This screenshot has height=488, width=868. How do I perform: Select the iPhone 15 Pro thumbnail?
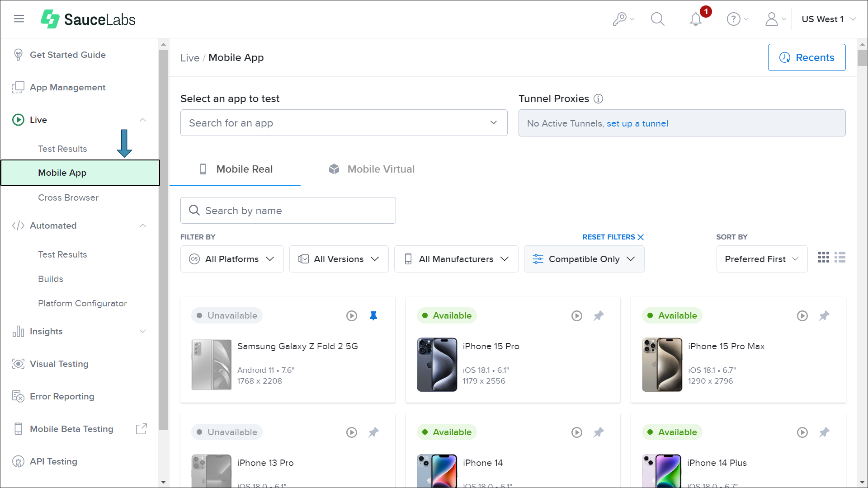[x=437, y=364]
